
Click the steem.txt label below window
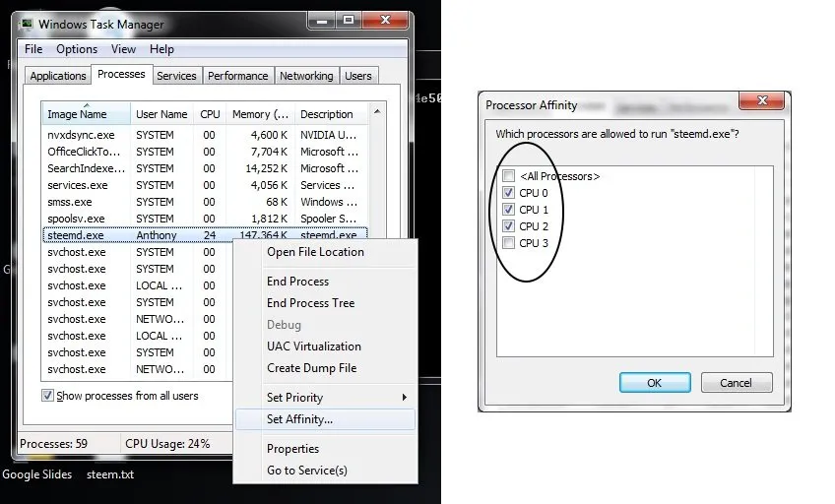pos(110,474)
